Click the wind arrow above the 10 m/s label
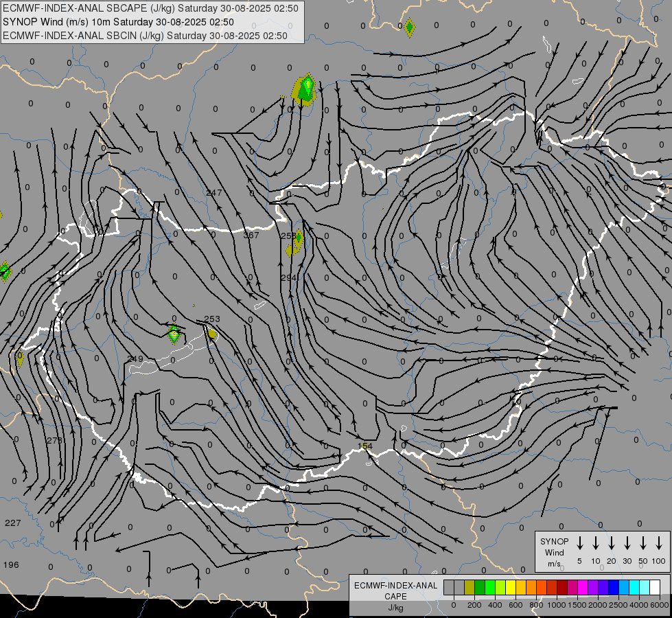This screenshot has height=618, width=672. [595, 543]
